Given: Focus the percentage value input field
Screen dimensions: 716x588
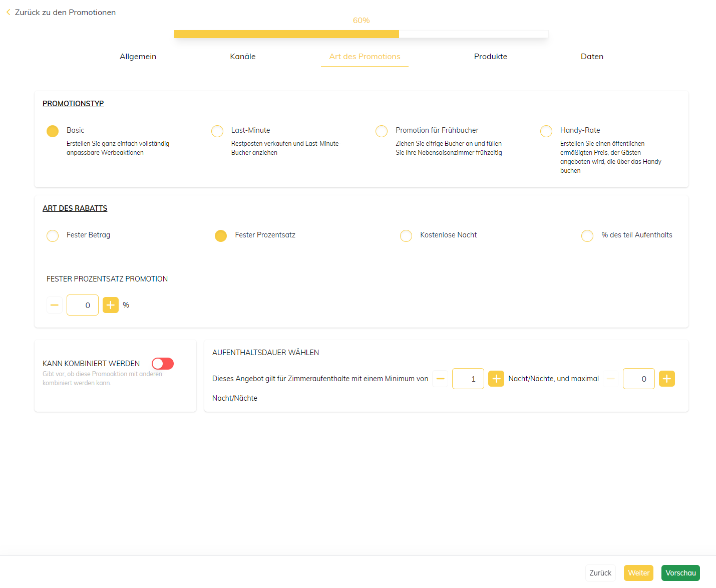Looking at the screenshot, I should coord(83,305).
